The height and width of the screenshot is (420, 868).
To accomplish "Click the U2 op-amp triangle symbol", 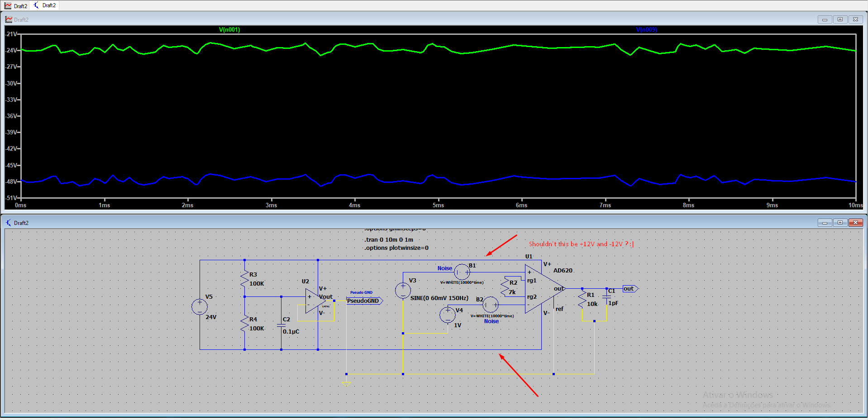I will tap(315, 301).
